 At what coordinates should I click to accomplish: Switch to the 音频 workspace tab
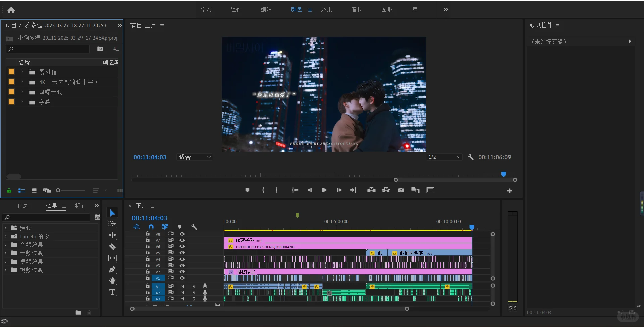357,10
